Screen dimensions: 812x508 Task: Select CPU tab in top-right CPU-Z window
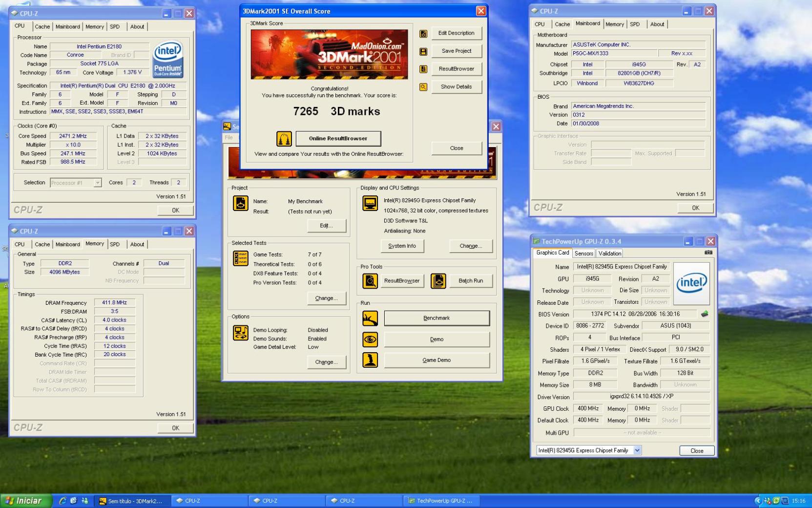point(540,24)
